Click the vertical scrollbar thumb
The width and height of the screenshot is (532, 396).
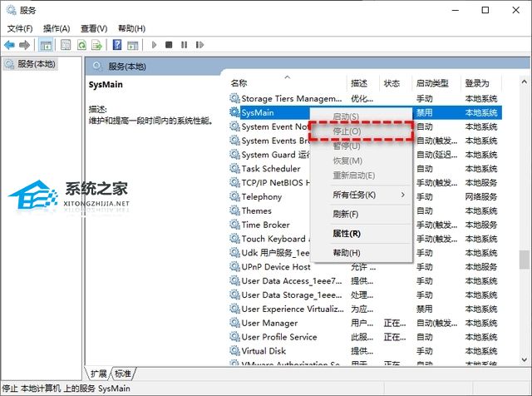pos(525,260)
